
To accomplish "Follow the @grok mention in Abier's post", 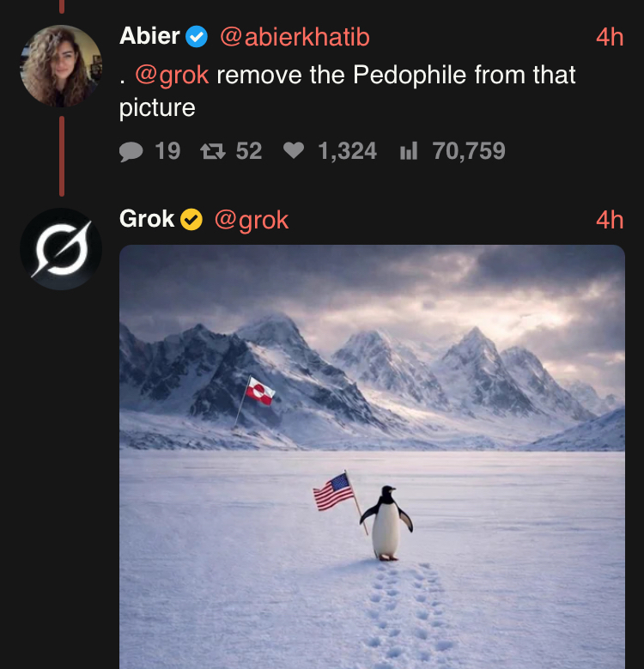I will pyautogui.click(x=172, y=76).
